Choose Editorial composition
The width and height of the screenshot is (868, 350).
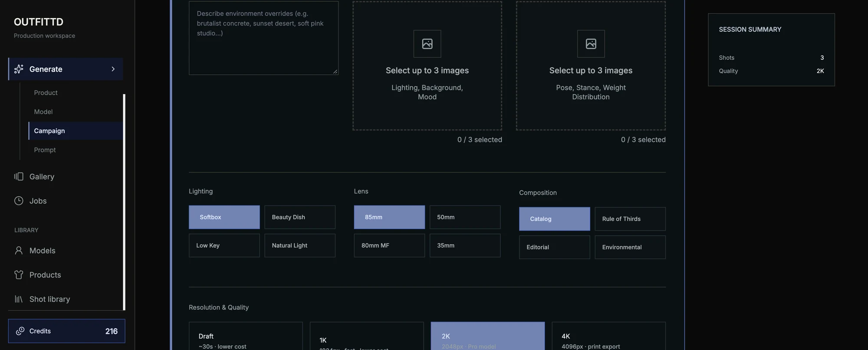tap(555, 247)
